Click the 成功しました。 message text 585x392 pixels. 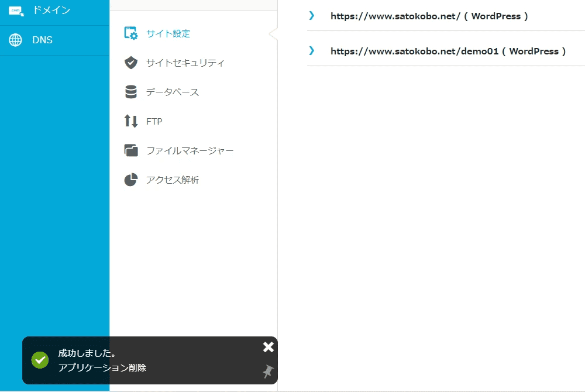[88, 353]
